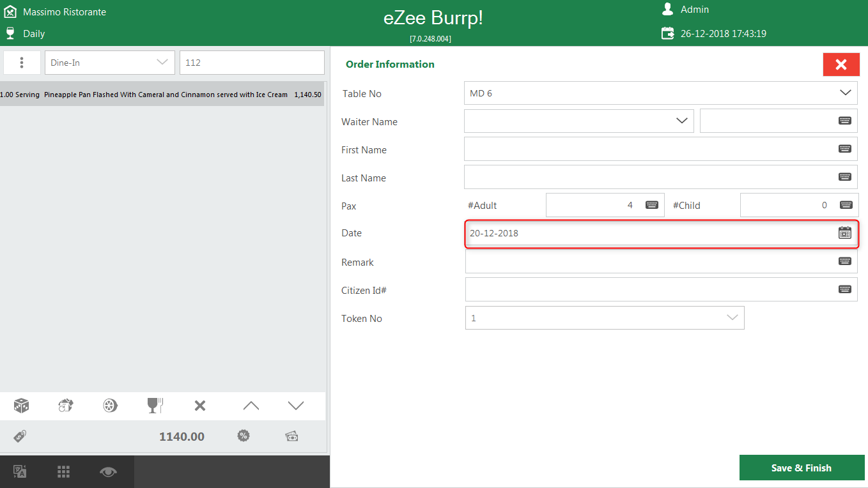Click the lemon slice modifier icon
This screenshot has height=488, width=868.
(x=111, y=406)
